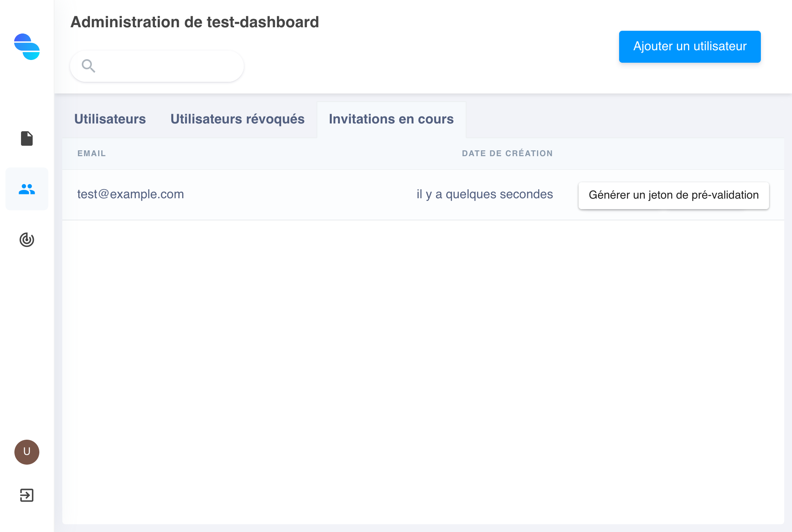Viewport: 792px width, 532px height.
Task: Click the app logo in sidebar
Action: pyautogui.click(x=27, y=47)
